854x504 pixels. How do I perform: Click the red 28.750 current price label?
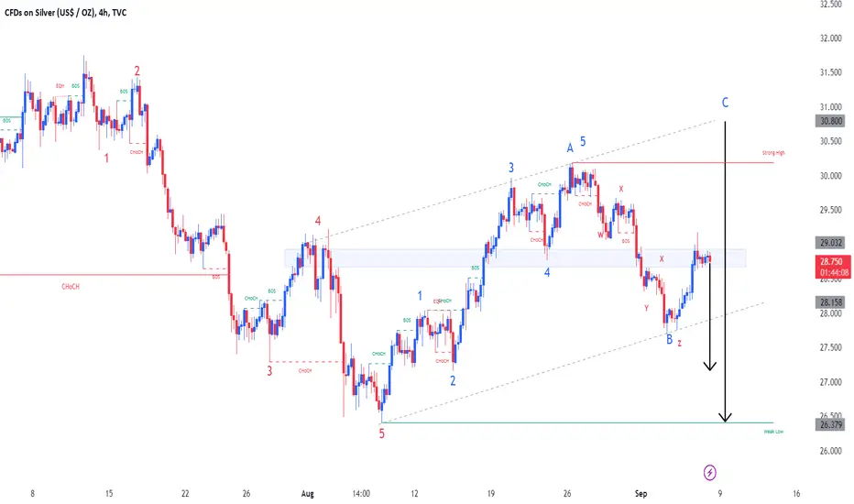[x=833, y=267]
